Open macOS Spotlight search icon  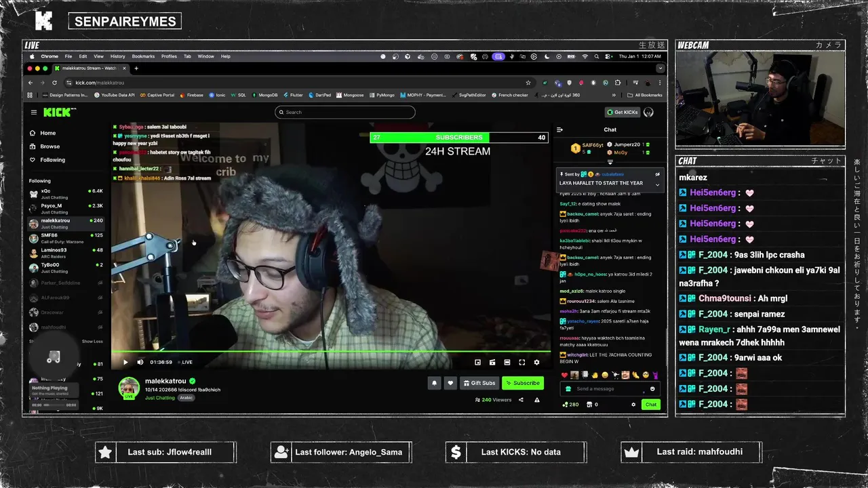click(598, 56)
